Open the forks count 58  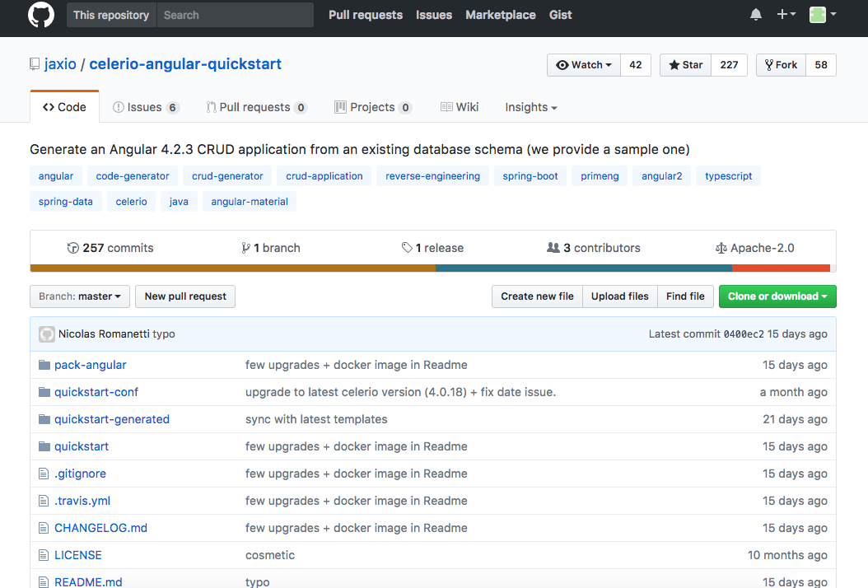[821, 65]
